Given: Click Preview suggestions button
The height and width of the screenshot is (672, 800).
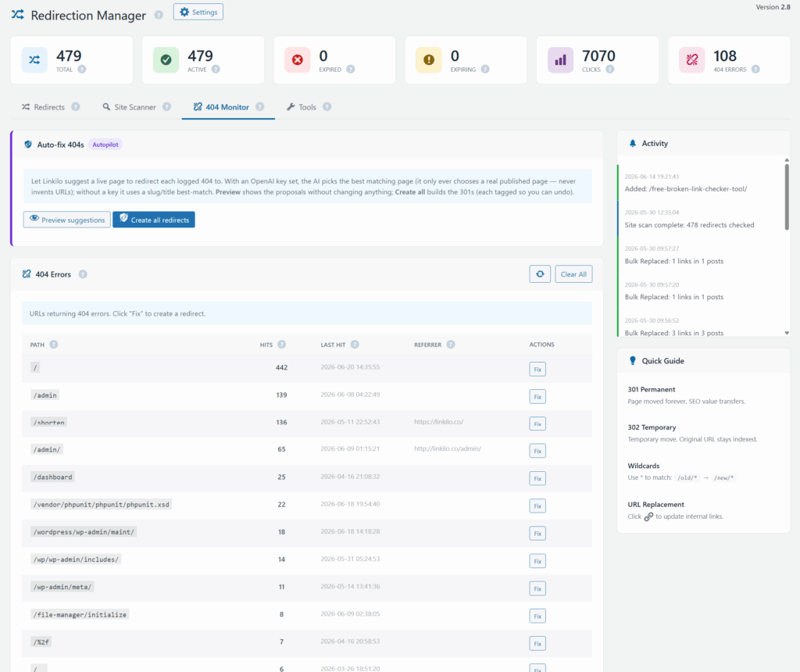Looking at the screenshot, I should (x=67, y=220).
